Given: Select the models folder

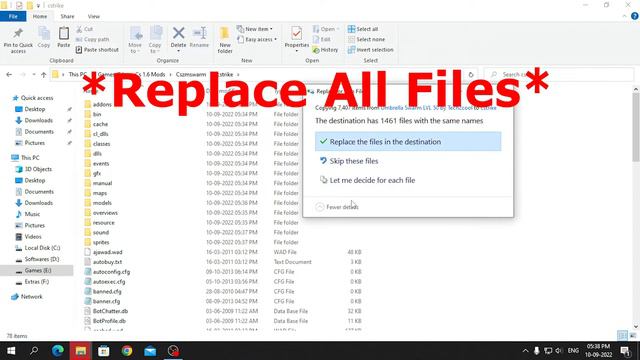Looking at the screenshot, I should [x=102, y=203].
